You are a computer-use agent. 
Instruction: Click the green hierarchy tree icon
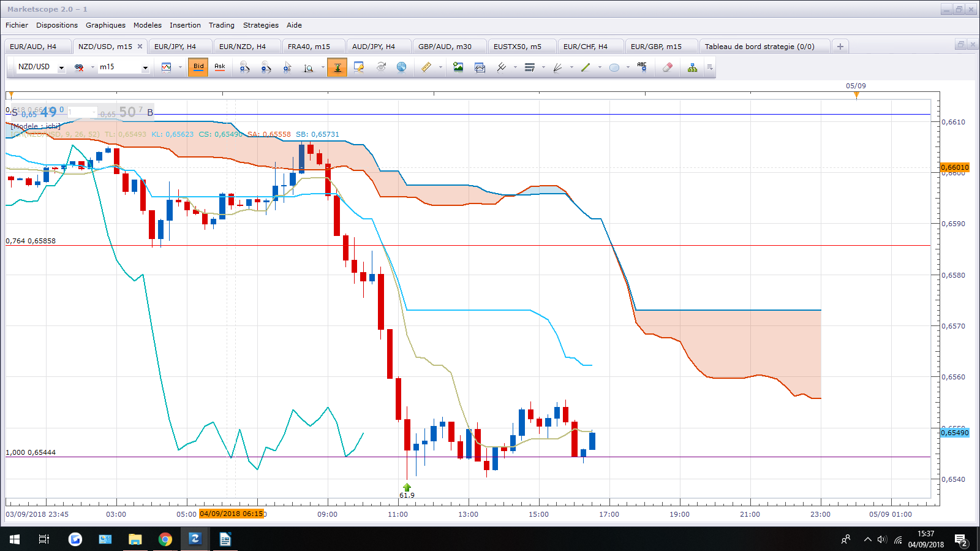click(692, 67)
